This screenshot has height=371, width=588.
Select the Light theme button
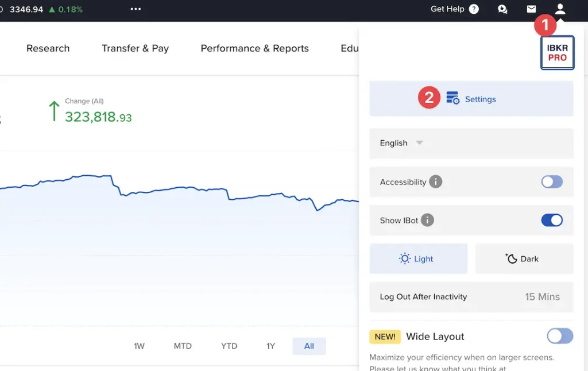[x=419, y=258]
